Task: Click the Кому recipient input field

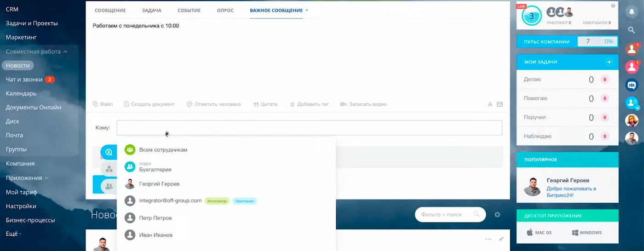Action: [309, 128]
